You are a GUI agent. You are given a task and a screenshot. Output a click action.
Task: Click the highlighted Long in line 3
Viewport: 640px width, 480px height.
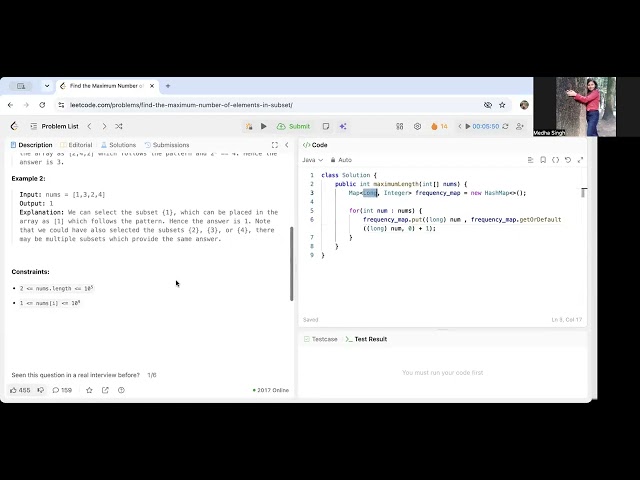[x=370, y=193]
